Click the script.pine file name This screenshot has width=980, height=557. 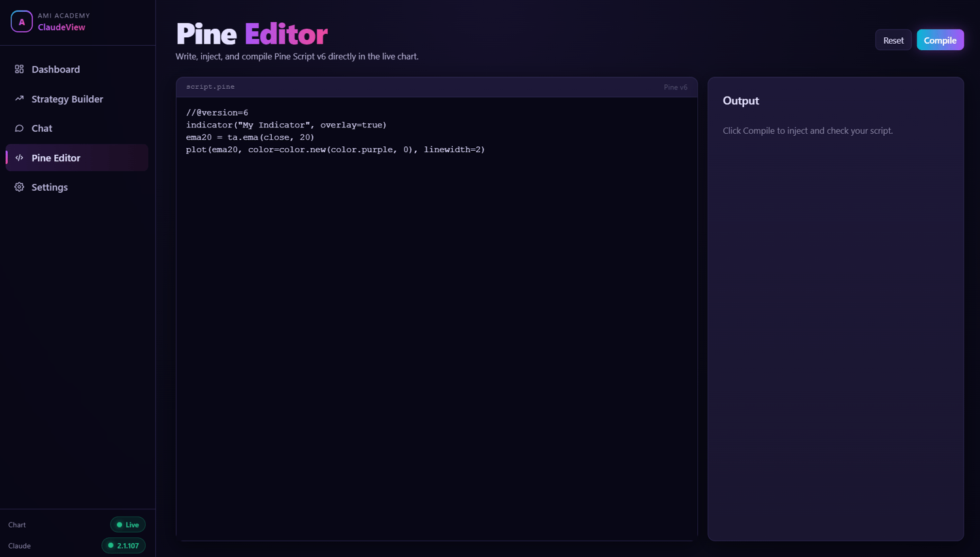[x=210, y=87]
